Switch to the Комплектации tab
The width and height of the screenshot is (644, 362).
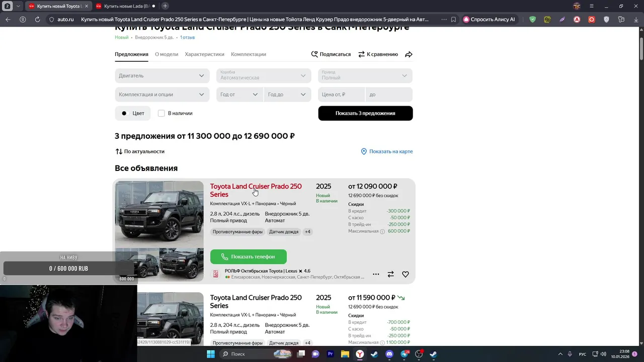249,54
